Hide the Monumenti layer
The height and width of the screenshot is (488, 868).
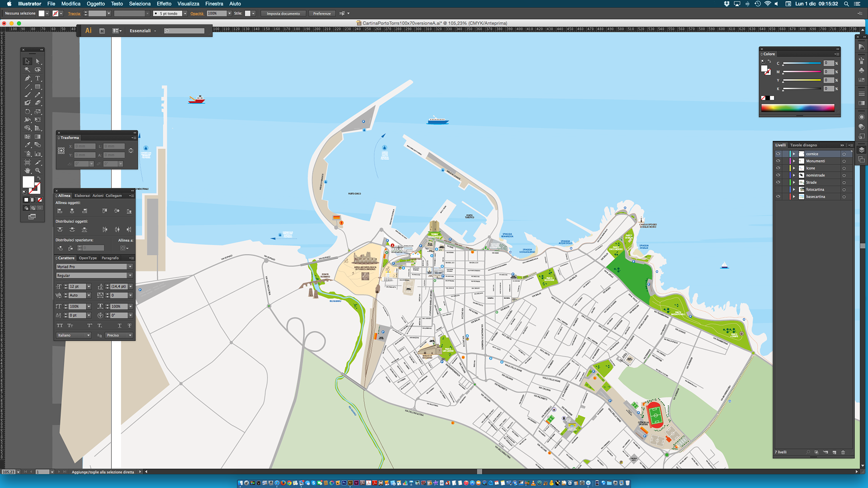coord(778,161)
